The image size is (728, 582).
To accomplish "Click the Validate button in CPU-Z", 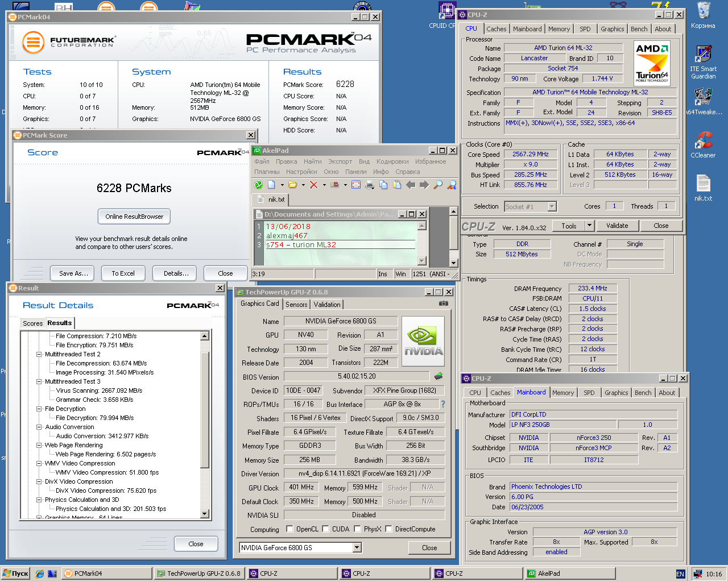I will pos(617,226).
